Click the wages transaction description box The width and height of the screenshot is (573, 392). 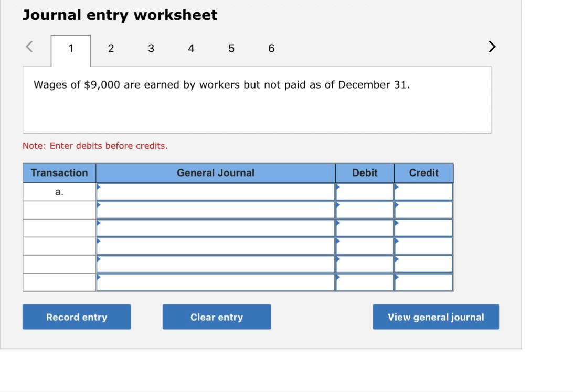[257, 100]
